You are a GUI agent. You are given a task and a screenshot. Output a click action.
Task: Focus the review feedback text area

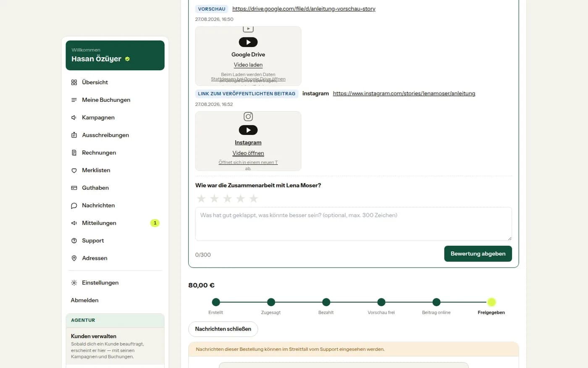pos(354,224)
